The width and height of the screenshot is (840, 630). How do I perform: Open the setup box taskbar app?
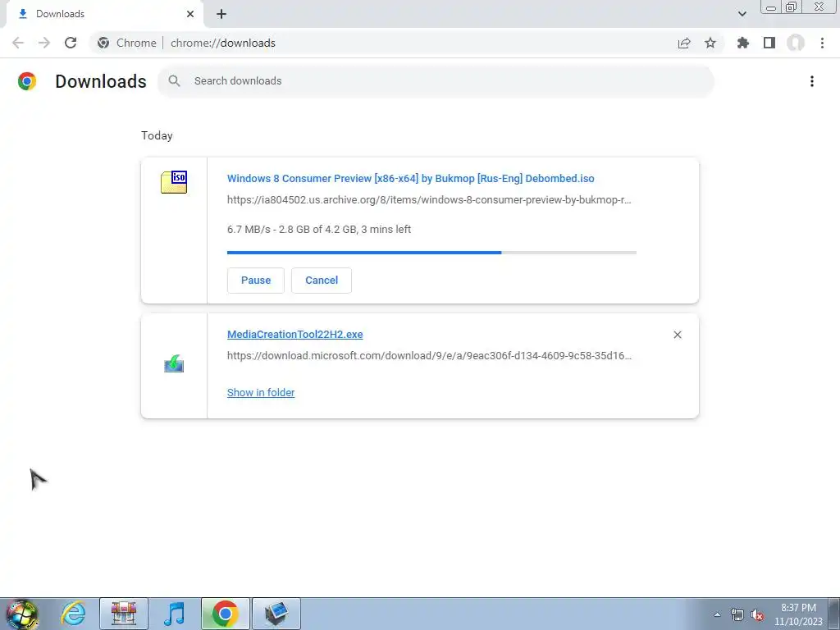pyautogui.click(x=276, y=614)
